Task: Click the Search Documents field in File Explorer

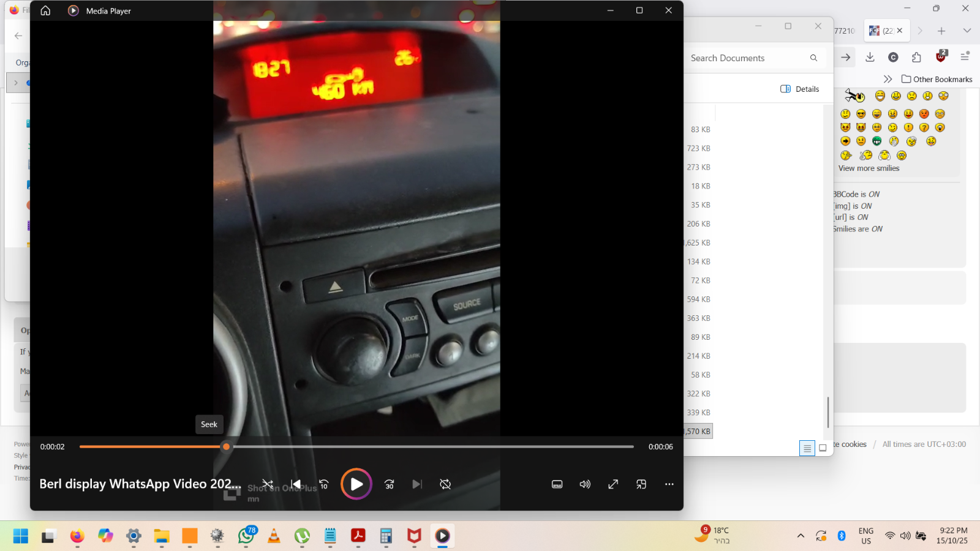Action: click(747, 58)
